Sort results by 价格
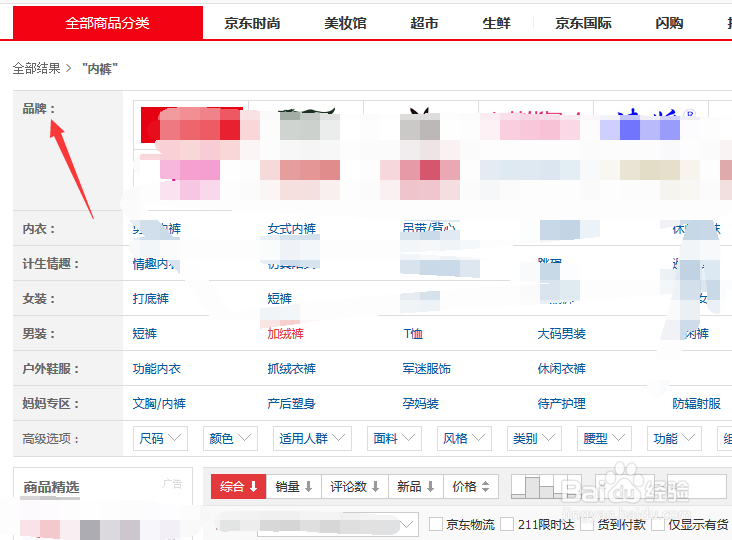 [x=471, y=487]
